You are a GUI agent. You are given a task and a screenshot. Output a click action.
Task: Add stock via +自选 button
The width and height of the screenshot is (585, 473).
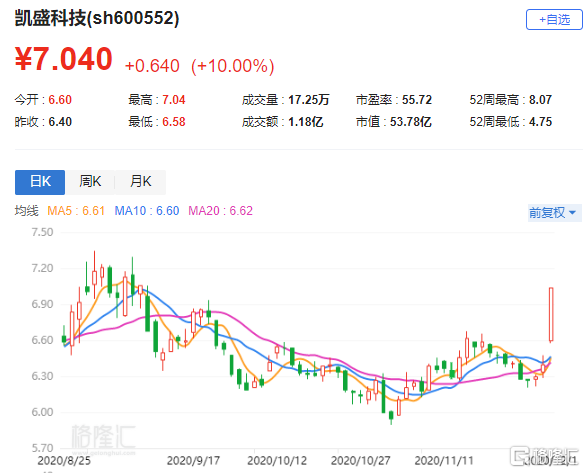pos(554,19)
